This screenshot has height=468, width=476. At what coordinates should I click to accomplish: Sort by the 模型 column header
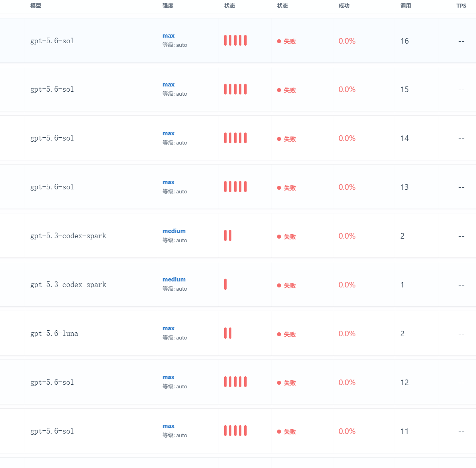(x=36, y=6)
